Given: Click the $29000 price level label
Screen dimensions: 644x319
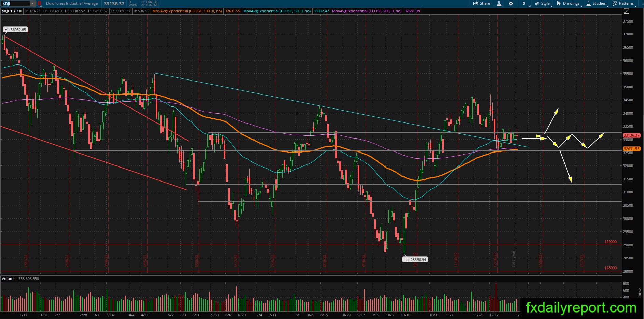Looking at the screenshot, I should tap(611, 242).
